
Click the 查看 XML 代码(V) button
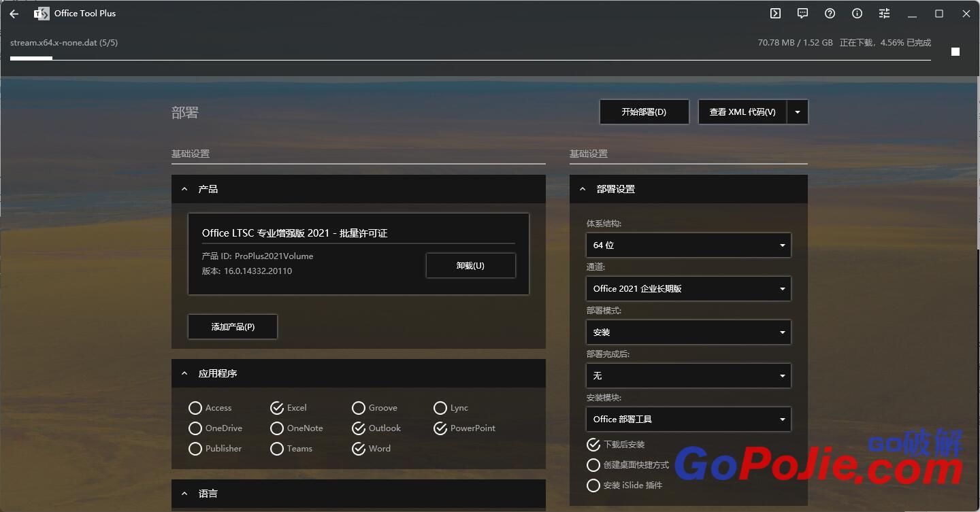[x=742, y=112]
